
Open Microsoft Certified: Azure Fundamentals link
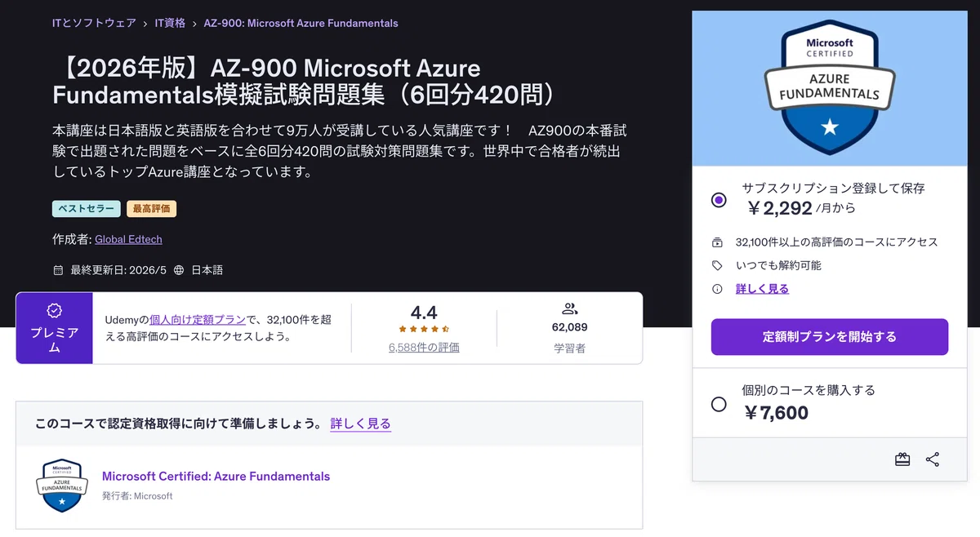216,476
